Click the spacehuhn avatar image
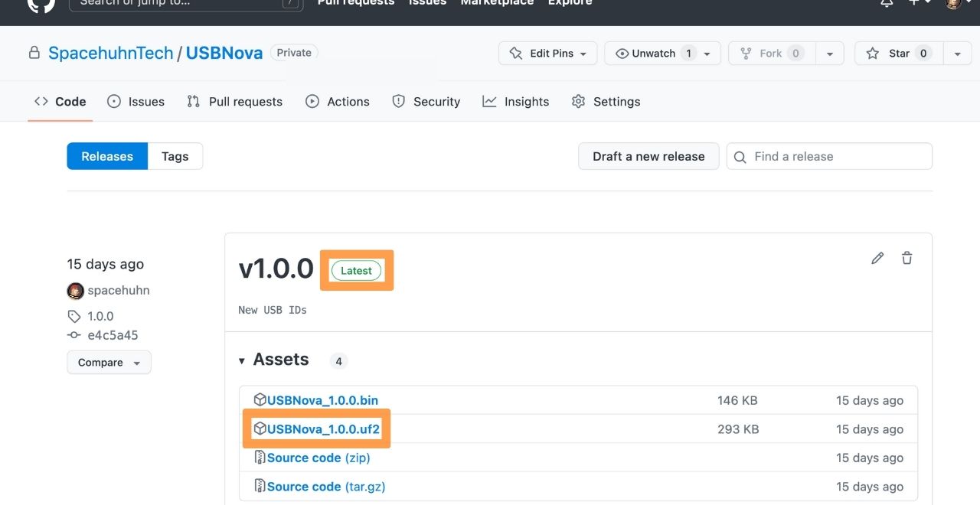 pos(75,291)
